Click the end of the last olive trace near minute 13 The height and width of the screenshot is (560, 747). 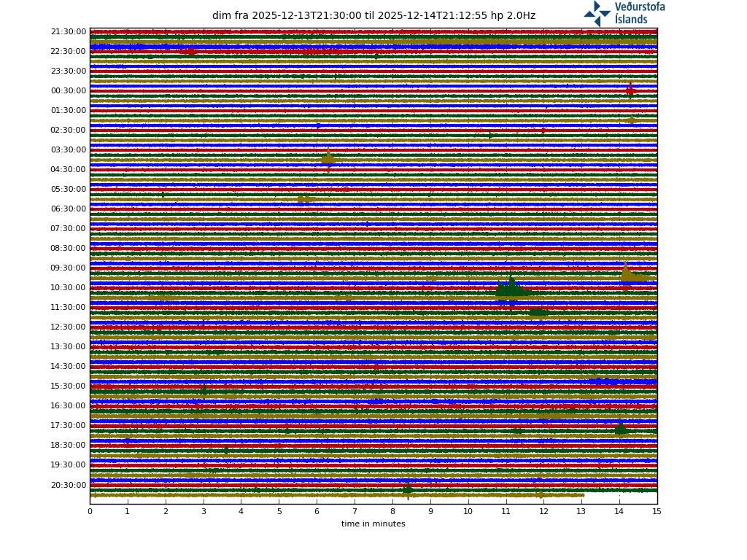[582, 495]
